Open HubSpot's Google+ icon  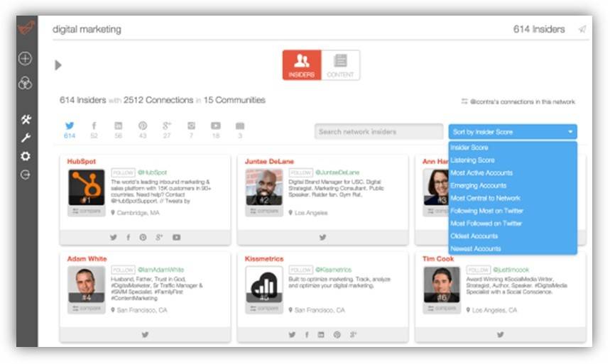(x=159, y=237)
